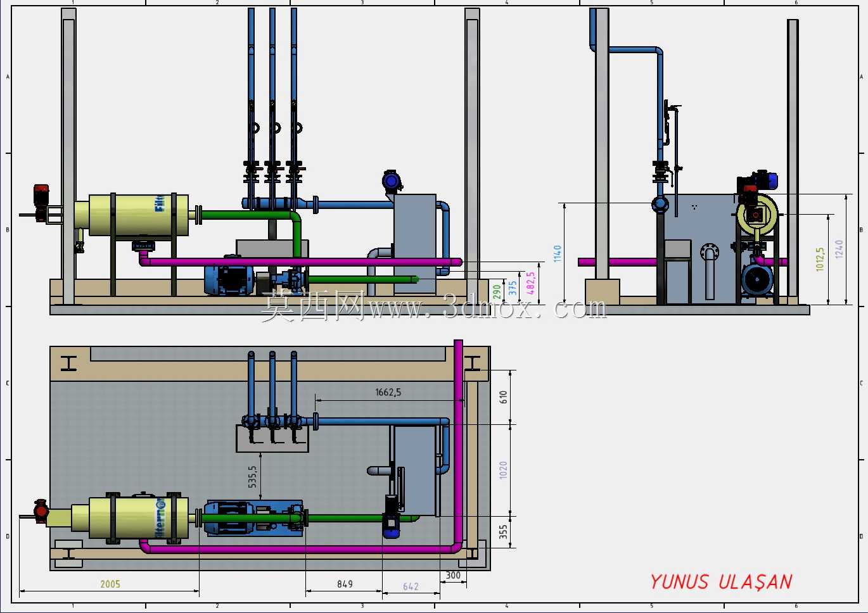
Task: Select the 1020 vertical dimension
Action: 503,470
